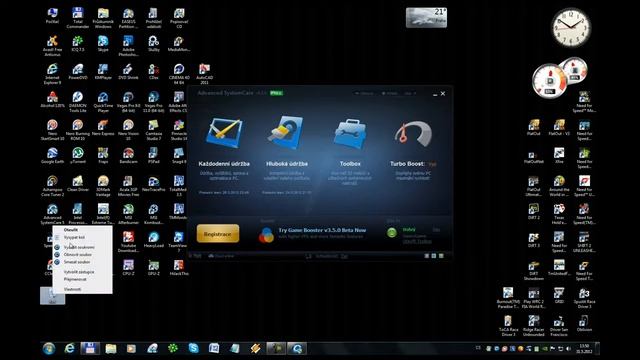Choose Vytvořit zástupce in the context menu
Screen dimensions: 640x360
79,272
